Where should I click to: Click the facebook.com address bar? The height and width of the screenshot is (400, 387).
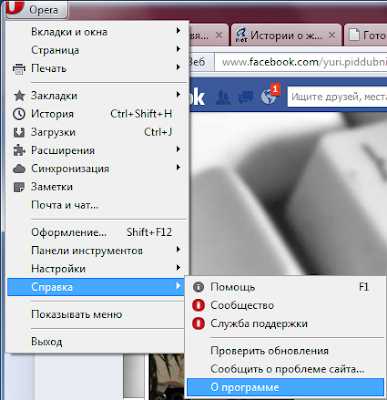coord(301,62)
